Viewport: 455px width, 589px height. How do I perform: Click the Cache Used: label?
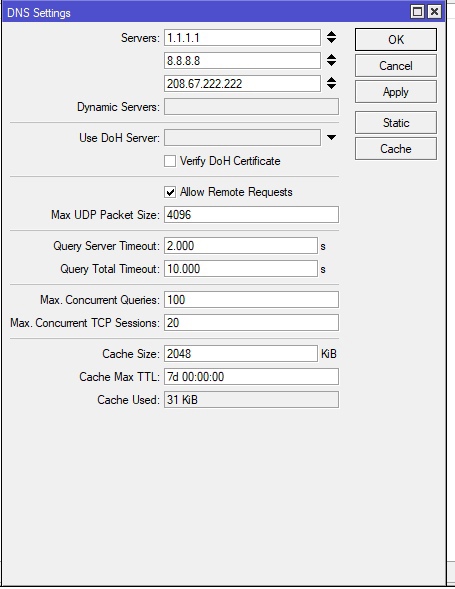tap(128, 400)
